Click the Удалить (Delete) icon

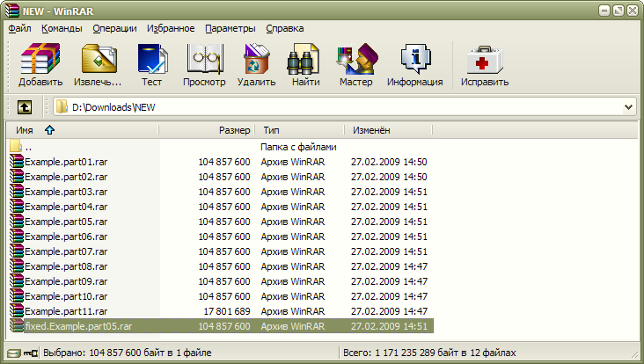(x=256, y=65)
